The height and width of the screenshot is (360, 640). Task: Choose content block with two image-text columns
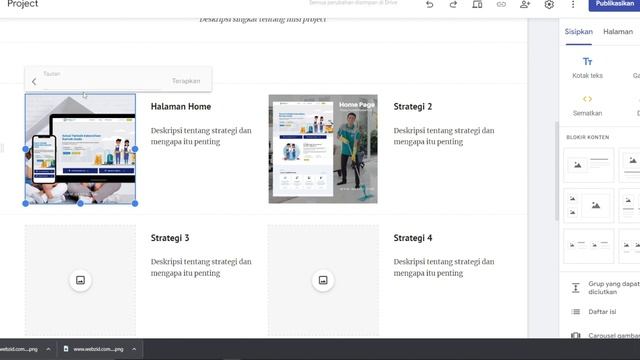click(x=589, y=246)
